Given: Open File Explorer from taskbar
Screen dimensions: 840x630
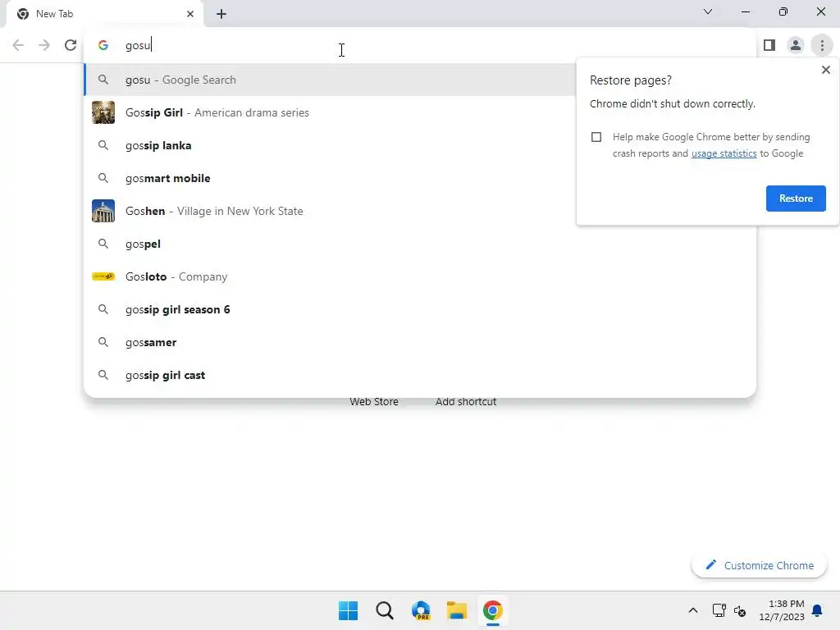Looking at the screenshot, I should pos(457,610).
